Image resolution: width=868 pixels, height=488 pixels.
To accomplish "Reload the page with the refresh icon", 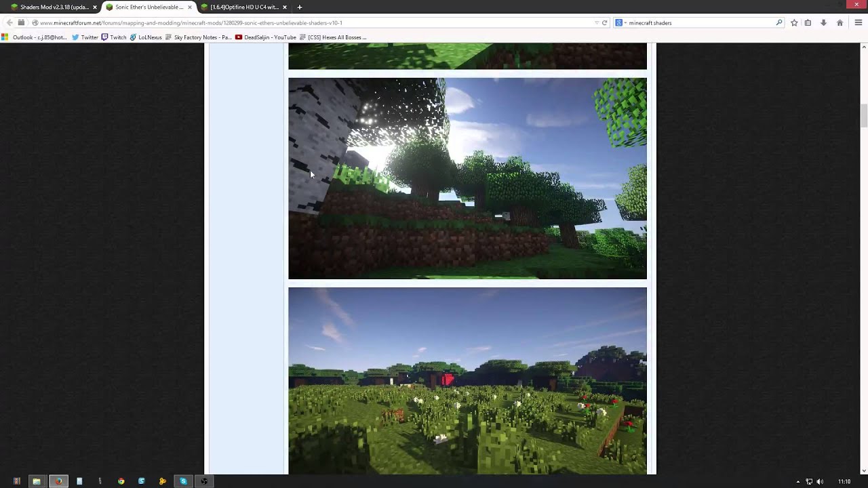I will tap(605, 22).
